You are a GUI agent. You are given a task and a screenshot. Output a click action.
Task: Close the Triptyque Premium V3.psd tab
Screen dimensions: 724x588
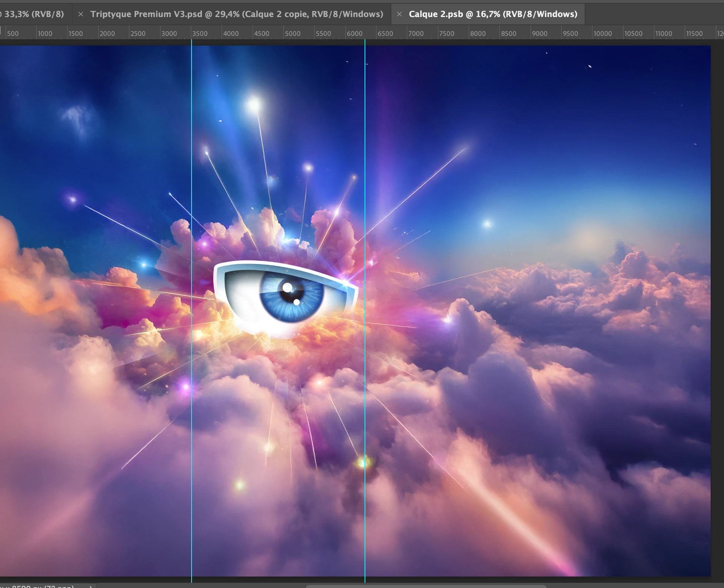pos(80,14)
